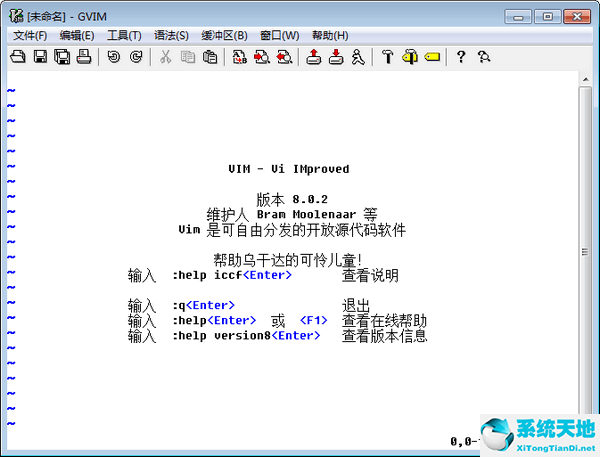Click the vertical scrollbar thumb
The width and height of the screenshot is (600, 457).
[x=585, y=251]
